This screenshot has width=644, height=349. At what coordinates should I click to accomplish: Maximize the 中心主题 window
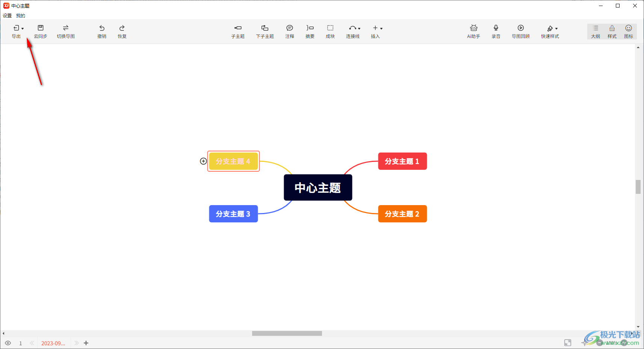618,6
